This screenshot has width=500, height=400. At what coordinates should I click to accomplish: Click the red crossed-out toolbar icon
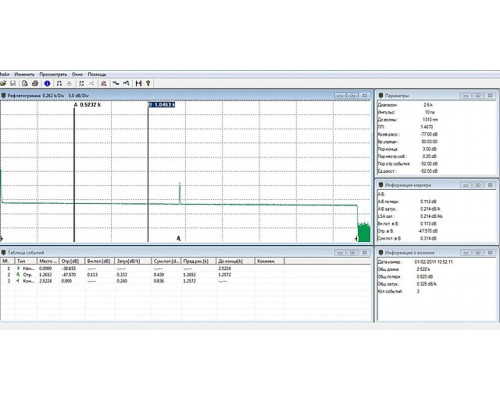click(104, 83)
